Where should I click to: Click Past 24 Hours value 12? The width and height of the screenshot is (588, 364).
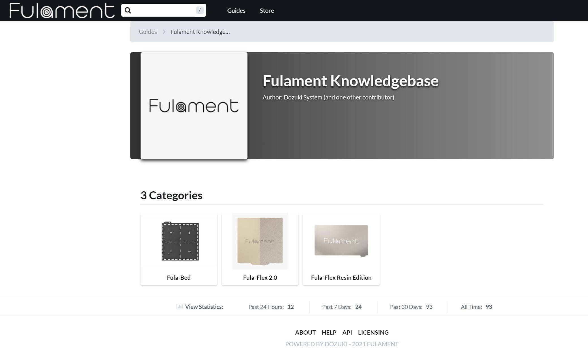pyautogui.click(x=290, y=307)
